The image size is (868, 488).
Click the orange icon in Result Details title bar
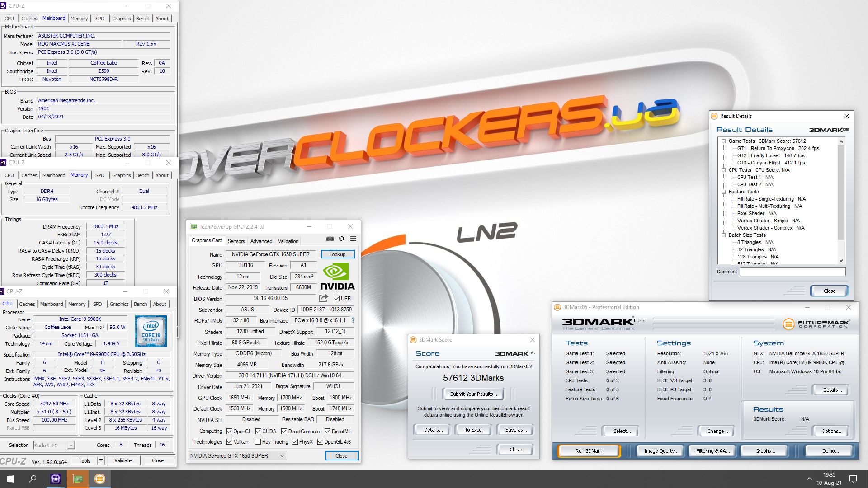point(715,116)
